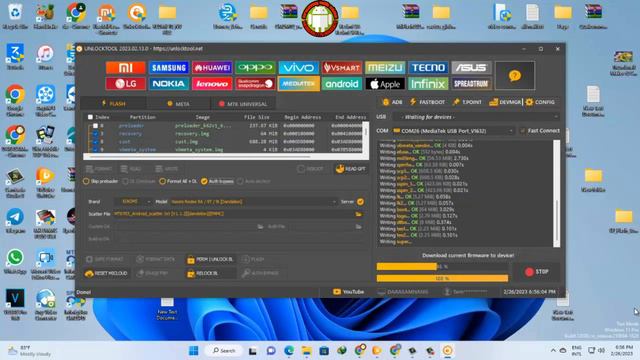This screenshot has height=360, width=640.
Task: Switch to the FLASH tab
Action: click(113, 104)
